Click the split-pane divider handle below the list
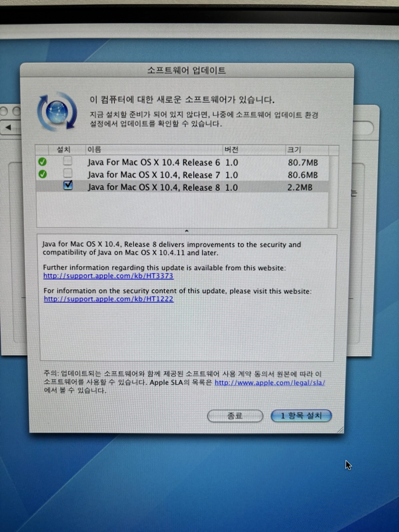The width and height of the screenshot is (399, 532). [187, 231]
